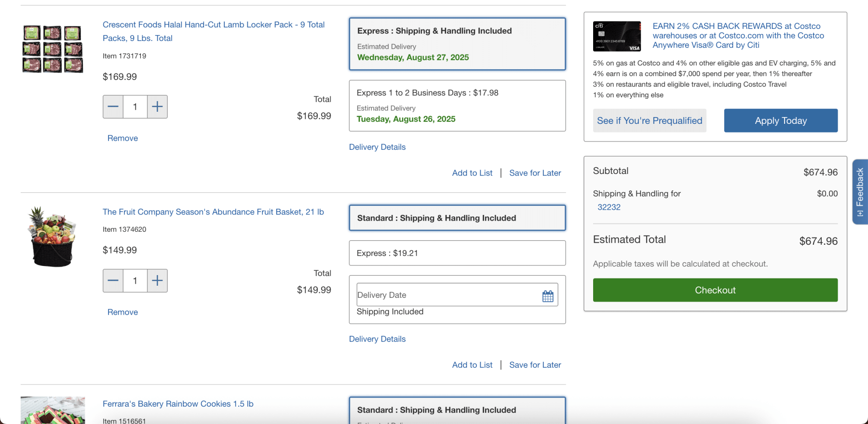The height and width of the screenshot is (424, 868).
Task: Click the Delivery Date input field
Action: click(446, 295)
